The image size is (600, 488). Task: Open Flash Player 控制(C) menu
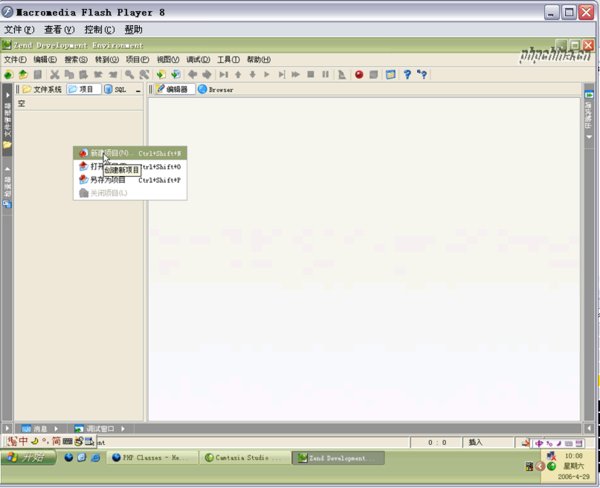(x=99, y=29)
